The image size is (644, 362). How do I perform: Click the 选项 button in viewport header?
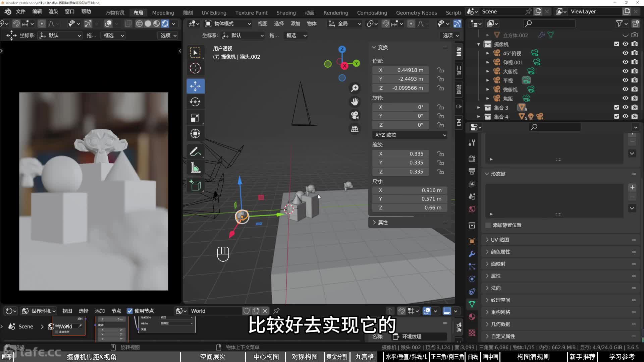pyautogui.click(x=450, y=36)
